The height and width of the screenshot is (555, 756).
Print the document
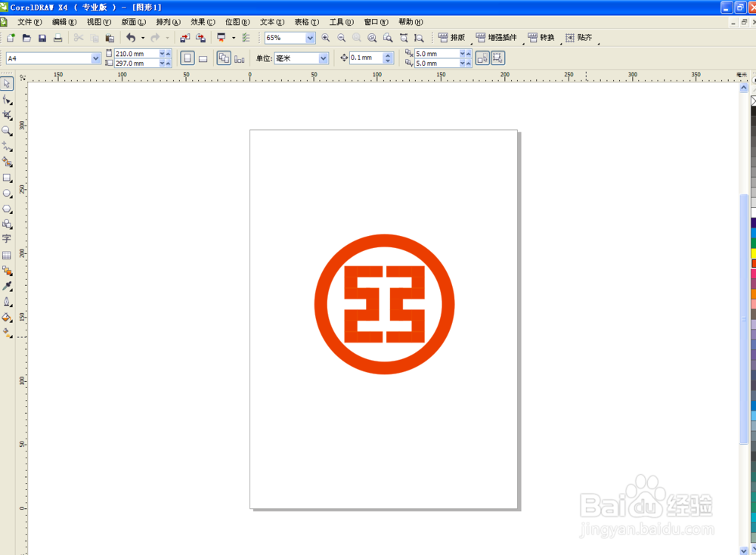[58, 38]
